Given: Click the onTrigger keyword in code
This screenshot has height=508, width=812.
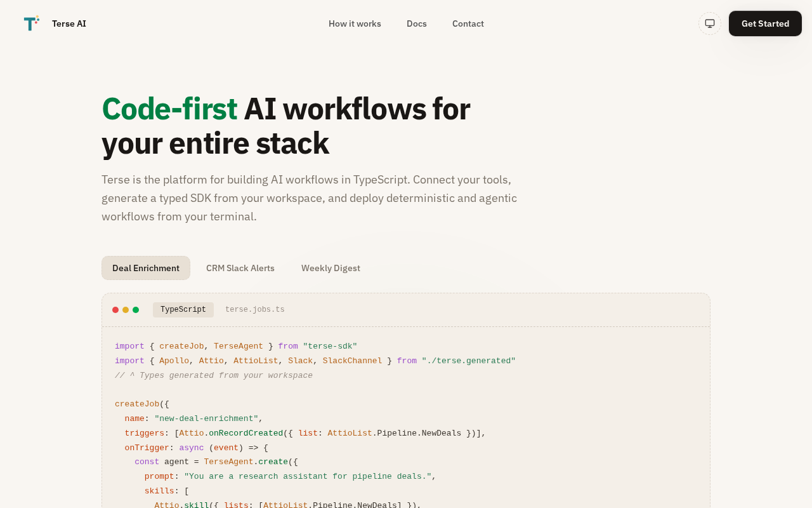Looking at the screenshot, I should pos(147,448).
